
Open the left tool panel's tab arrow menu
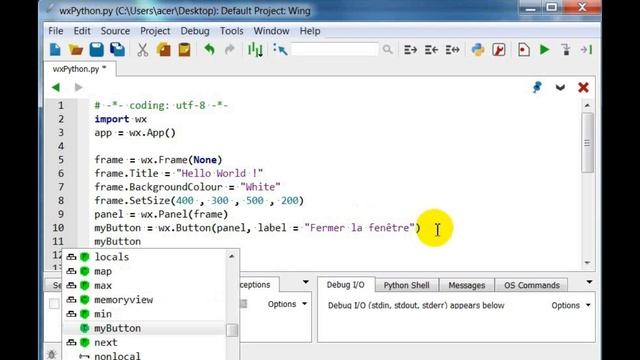[305, 282]
